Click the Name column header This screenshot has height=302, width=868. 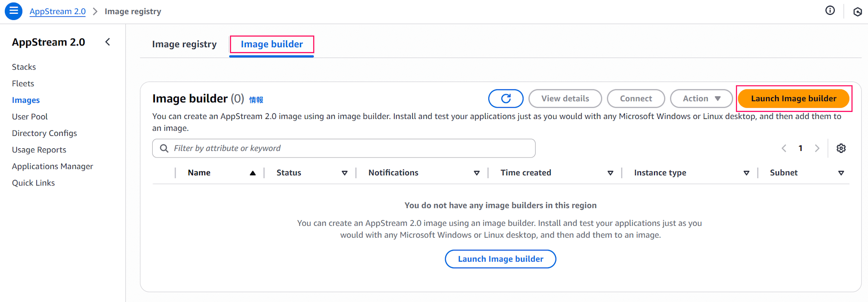199,173
